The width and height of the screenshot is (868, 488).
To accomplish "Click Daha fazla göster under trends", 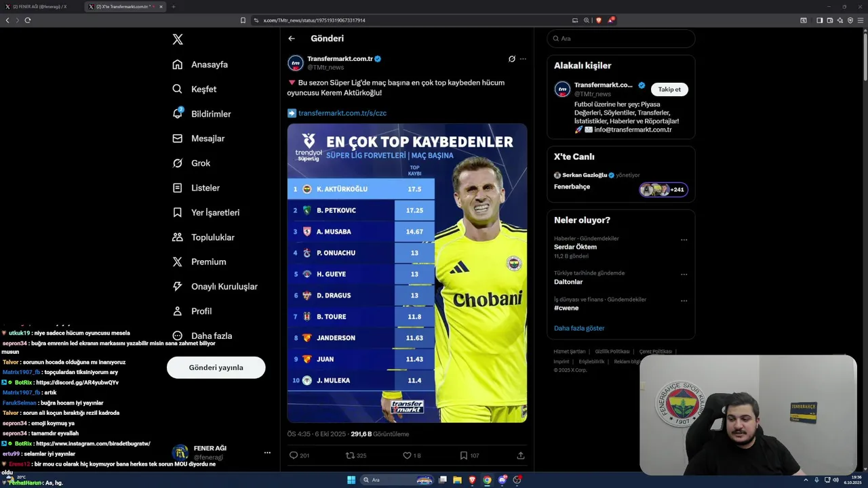I will tap(579, 328).
